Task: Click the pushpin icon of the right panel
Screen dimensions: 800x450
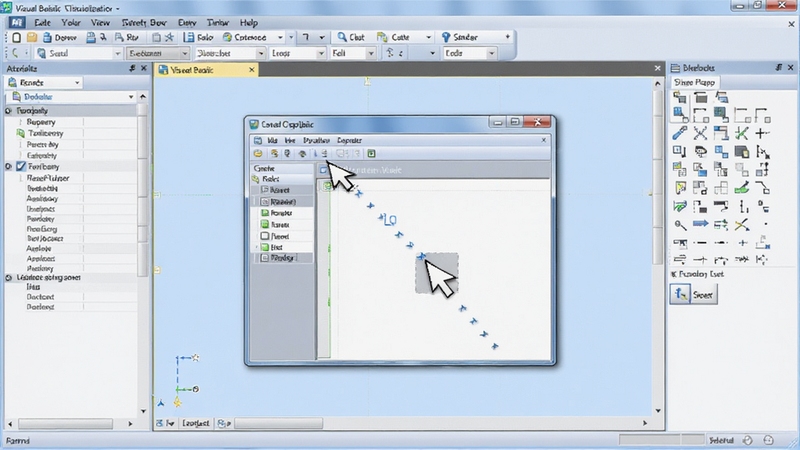Action: pos(779,67)
